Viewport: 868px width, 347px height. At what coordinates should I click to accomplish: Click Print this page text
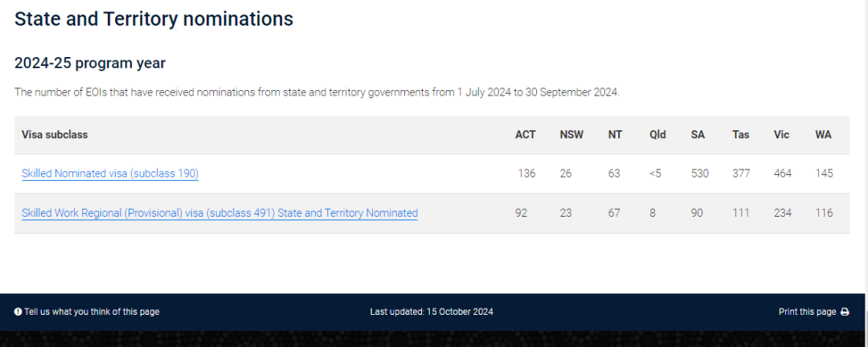coord(807,312)
